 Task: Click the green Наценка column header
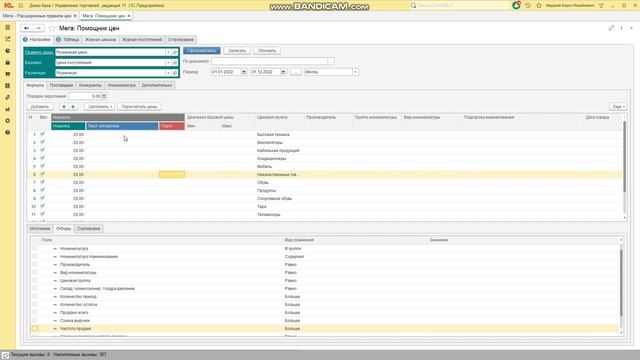68,126
